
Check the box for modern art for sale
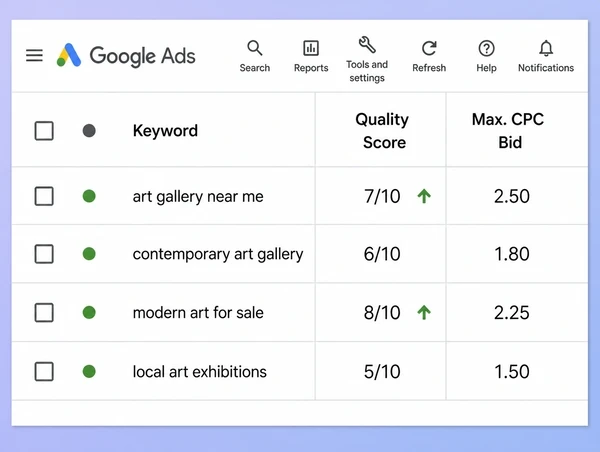(x=44, y=313)
